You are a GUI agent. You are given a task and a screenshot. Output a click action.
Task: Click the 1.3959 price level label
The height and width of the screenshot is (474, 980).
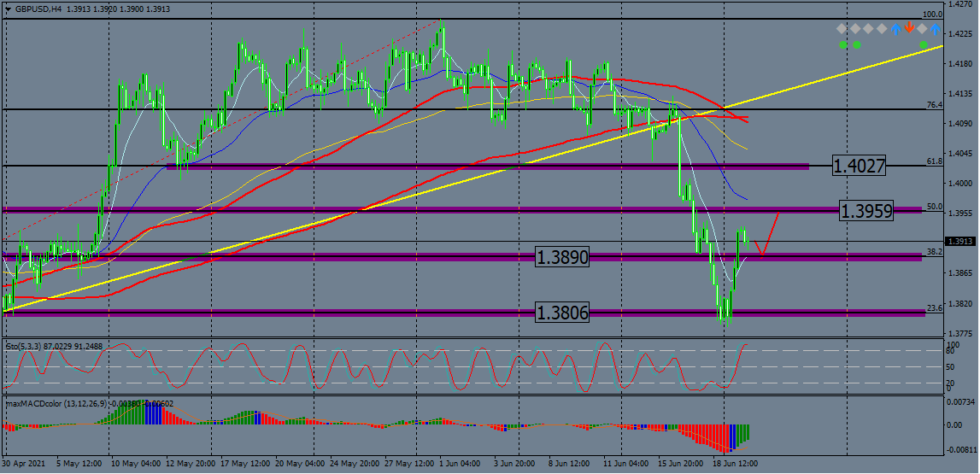866,211
